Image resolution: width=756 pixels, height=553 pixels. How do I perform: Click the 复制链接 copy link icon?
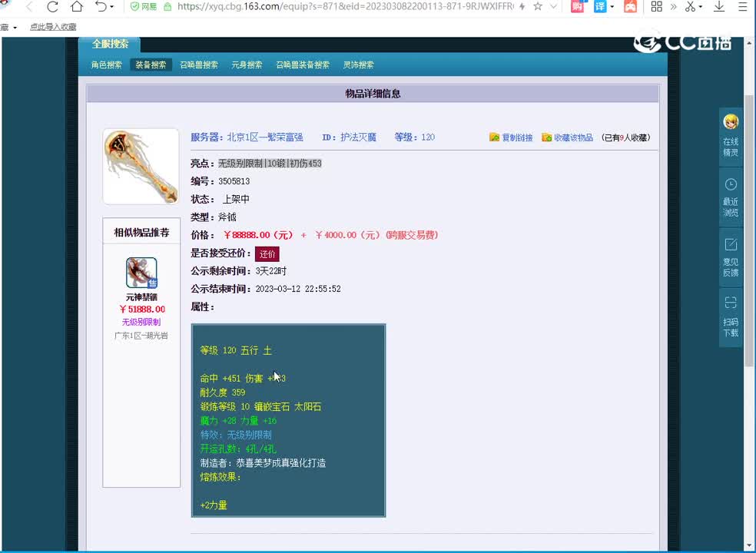click(496, 137)
